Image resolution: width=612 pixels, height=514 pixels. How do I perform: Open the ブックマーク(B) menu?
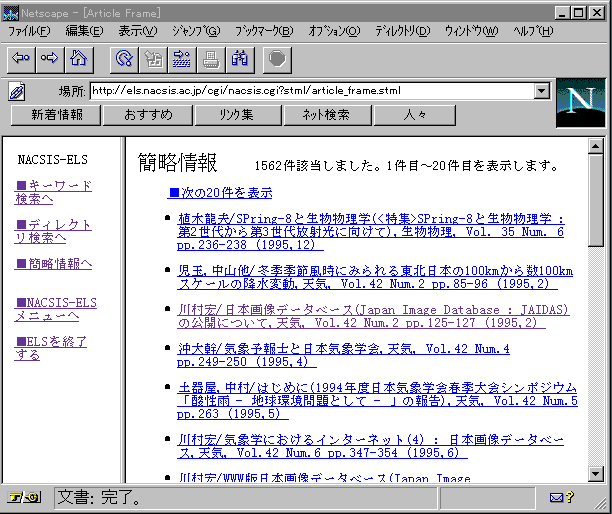[x=264, y=31]
